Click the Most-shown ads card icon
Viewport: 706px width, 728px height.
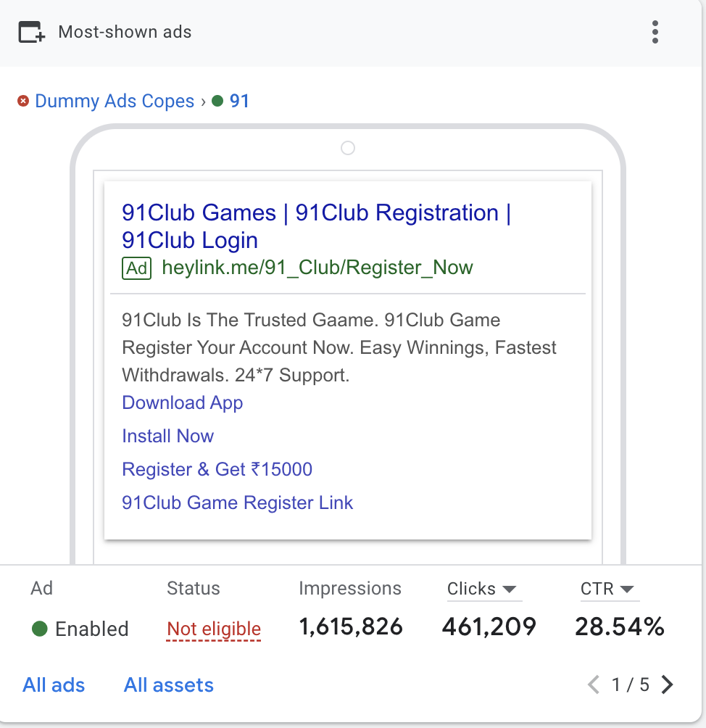click(x=32, y=32)
